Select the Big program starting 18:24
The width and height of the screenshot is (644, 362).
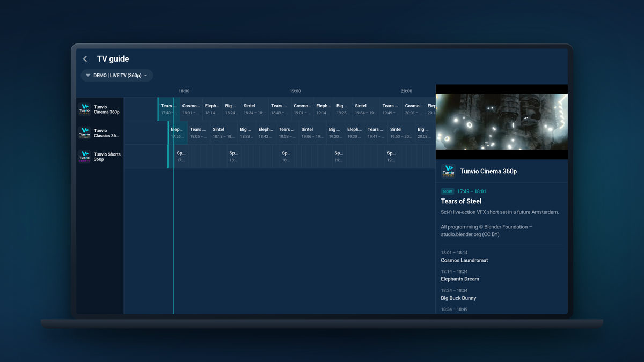[231, 109]
